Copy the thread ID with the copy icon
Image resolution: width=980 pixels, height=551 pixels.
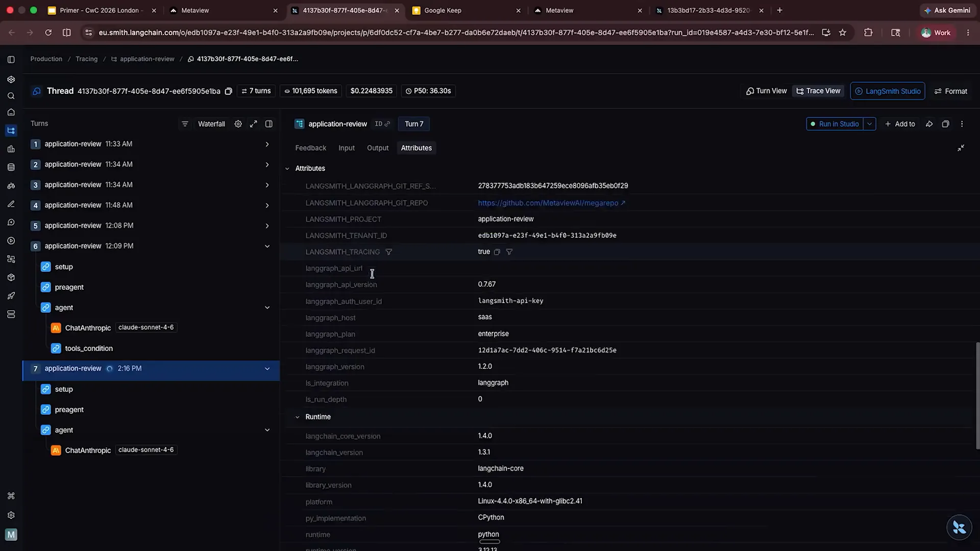229,91
